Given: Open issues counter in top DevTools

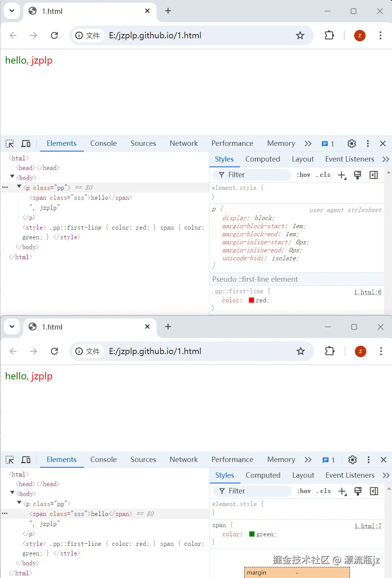Looking at the screenshot, I should 328,144.
